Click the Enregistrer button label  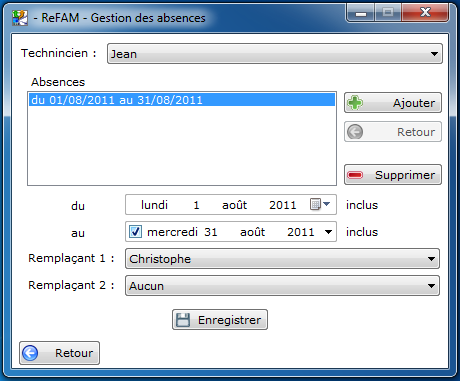[229, 320]
